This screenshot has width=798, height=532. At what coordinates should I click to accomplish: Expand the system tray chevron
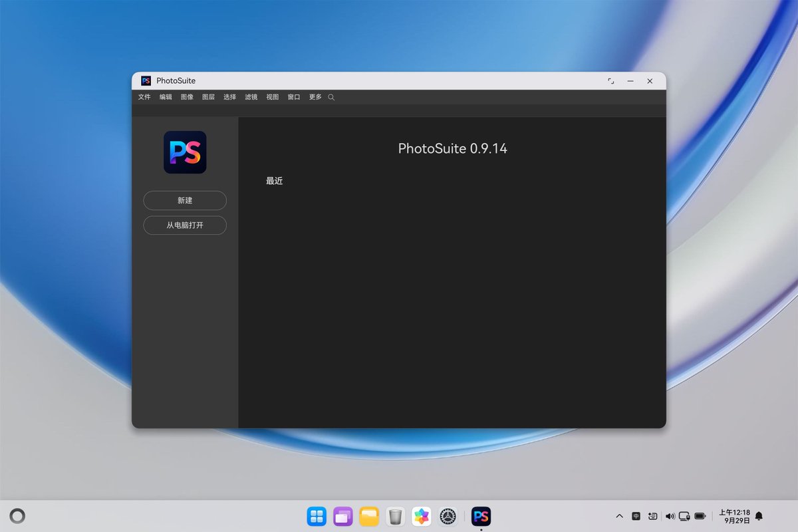click(620, 516)
